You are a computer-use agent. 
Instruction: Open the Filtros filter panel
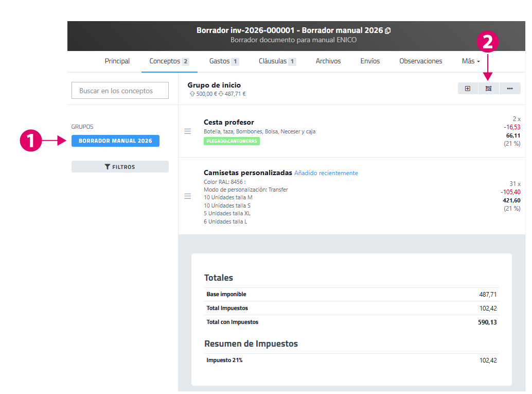click(x=120, y=167)
